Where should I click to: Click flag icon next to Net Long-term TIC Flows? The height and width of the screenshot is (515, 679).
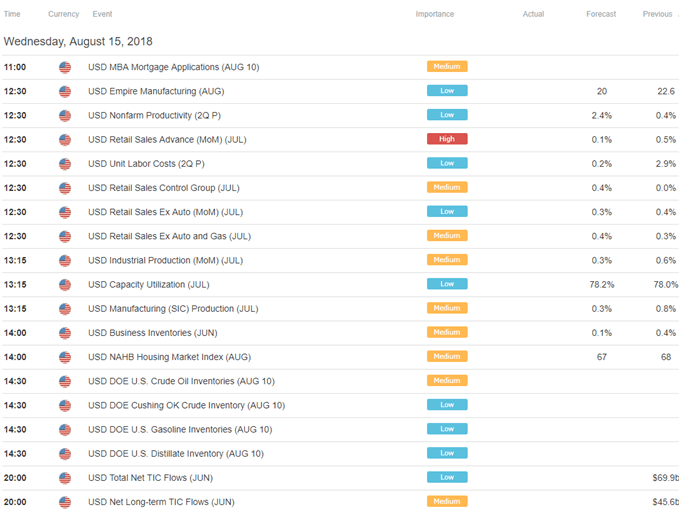click(x=65, y=502)
